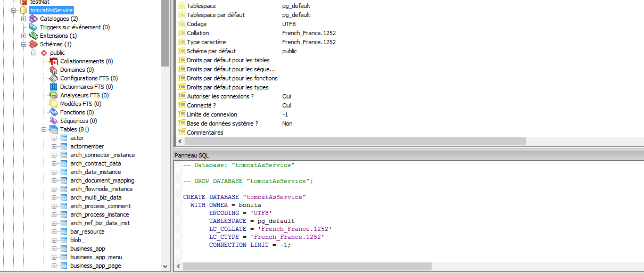The image size is (644, 273).
Task: Click the Modèles FTS icon
Action: click(x=53, y=104)
